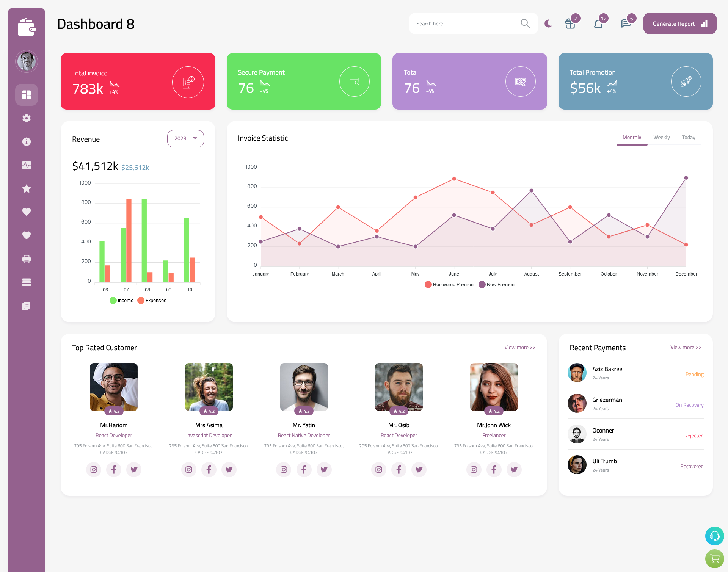Click the document/report icon in sidebar
This screenshot has height=572, width=728.
click(x=26, y=306)
